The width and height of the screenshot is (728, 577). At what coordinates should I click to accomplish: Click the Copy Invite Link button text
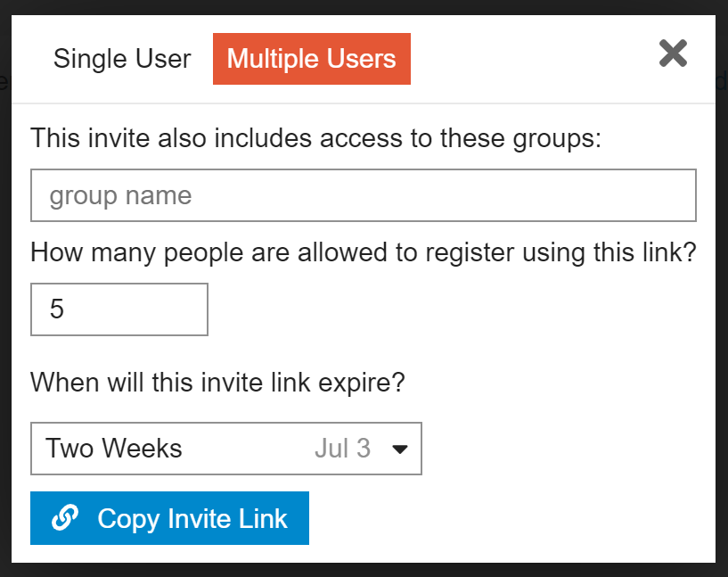(192, 519)
